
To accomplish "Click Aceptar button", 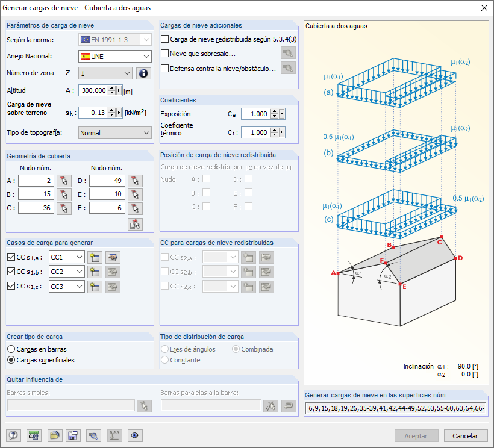I will click(416, 436).
